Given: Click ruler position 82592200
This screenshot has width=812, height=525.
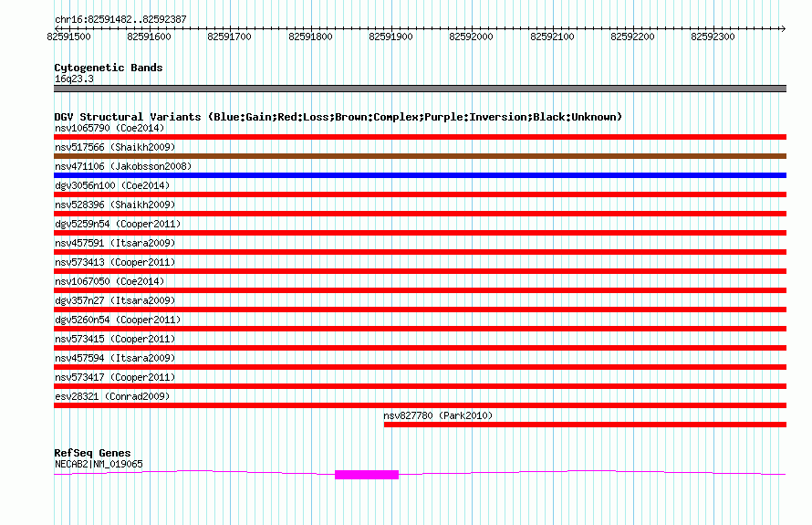Looking at the screenshot, I should [x=633, y=37].
